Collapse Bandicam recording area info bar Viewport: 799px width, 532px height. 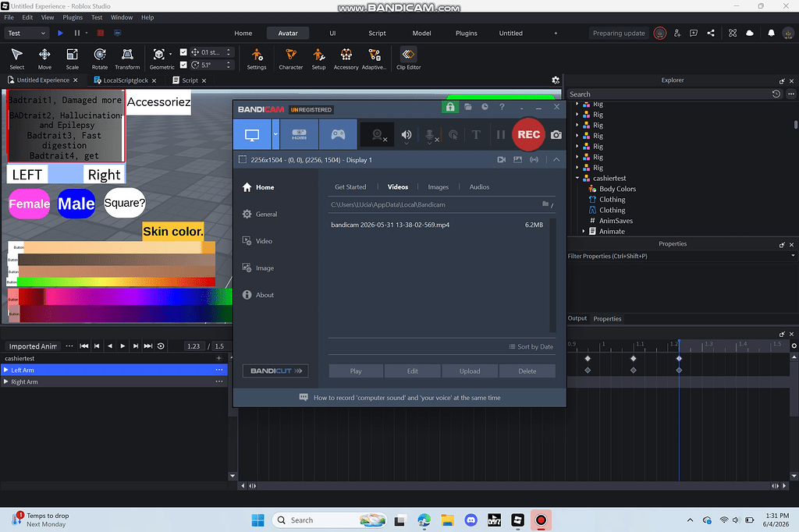[x=556, y=159]
